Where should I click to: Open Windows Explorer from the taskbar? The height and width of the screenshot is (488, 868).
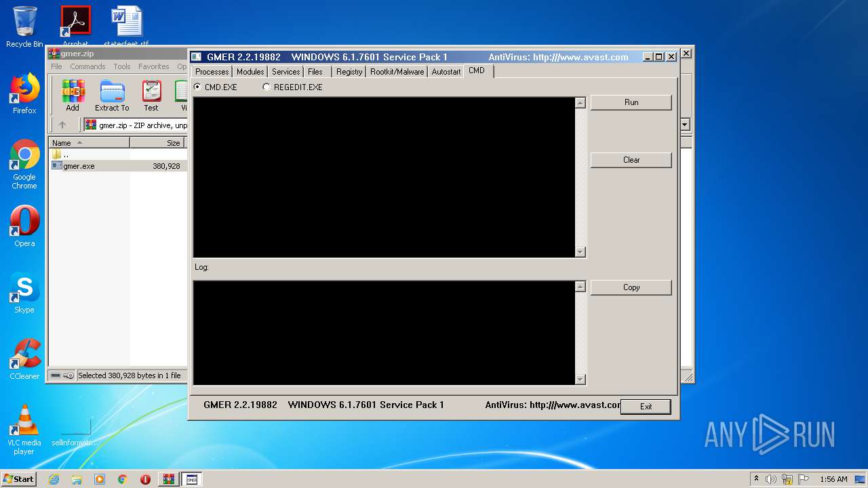(77, 479)
